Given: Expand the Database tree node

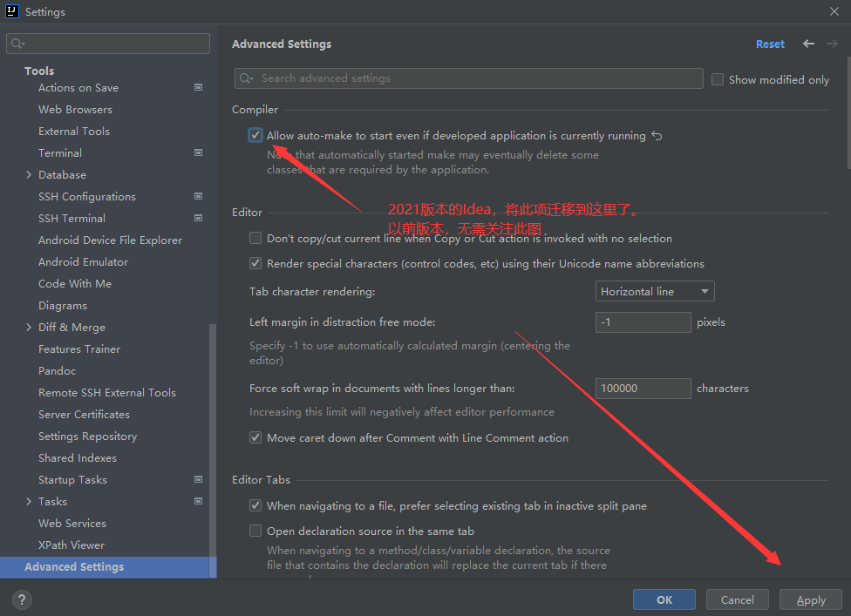Looking at the screenshot, I should [29, 174].
